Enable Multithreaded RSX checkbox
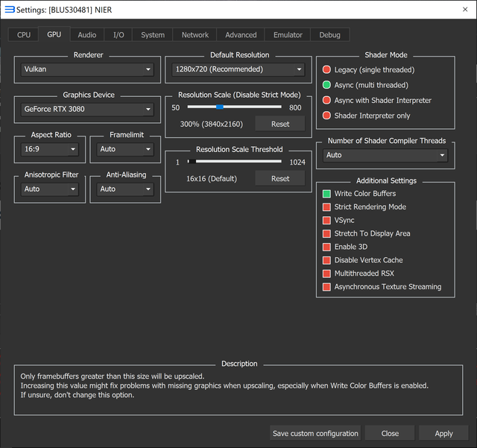 (358, 274)
